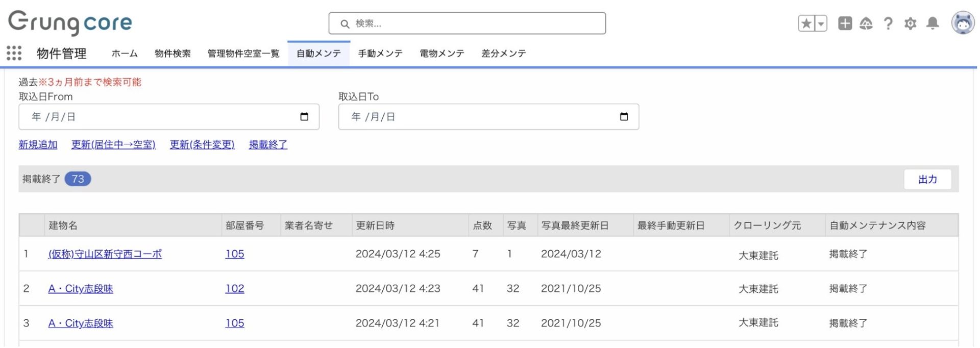980x348 pixels.
Task: Open calendar picker for 取込日From
Action: (x=304, y=117)
